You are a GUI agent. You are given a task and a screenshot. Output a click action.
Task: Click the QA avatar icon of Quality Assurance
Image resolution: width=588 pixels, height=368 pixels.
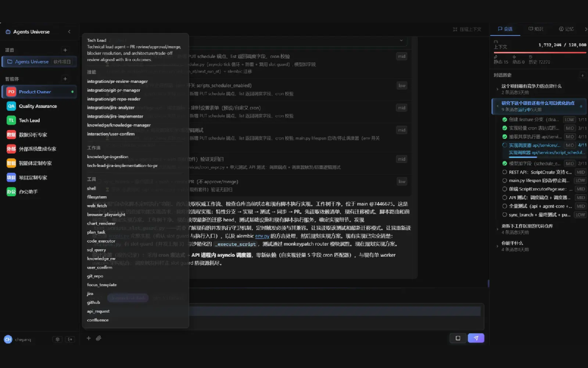click(x=11, y=106)
